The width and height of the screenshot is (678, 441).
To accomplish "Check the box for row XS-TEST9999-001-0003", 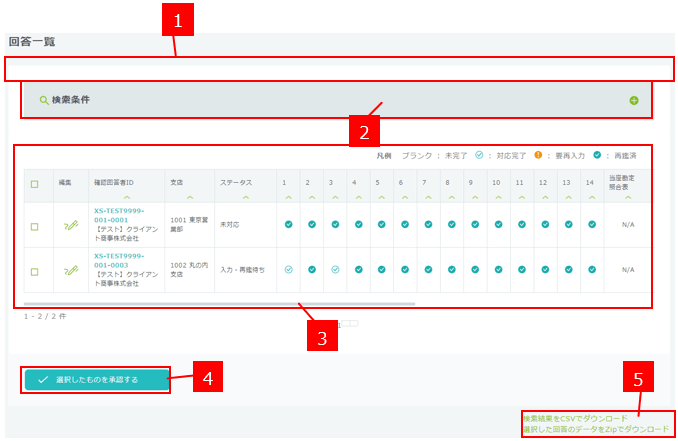I will pos(34,271).
